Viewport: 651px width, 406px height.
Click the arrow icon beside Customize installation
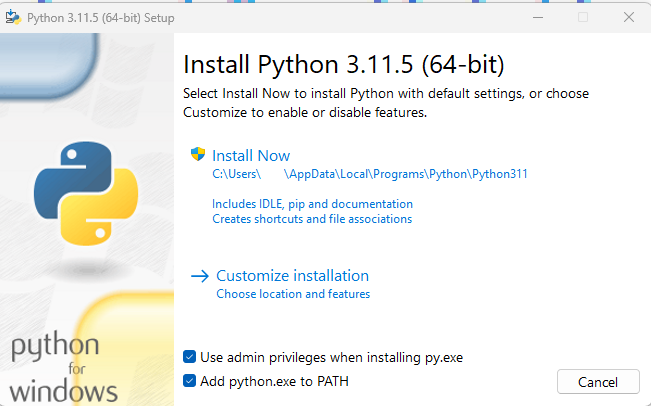pyautogui.click(x=200, y=276)
